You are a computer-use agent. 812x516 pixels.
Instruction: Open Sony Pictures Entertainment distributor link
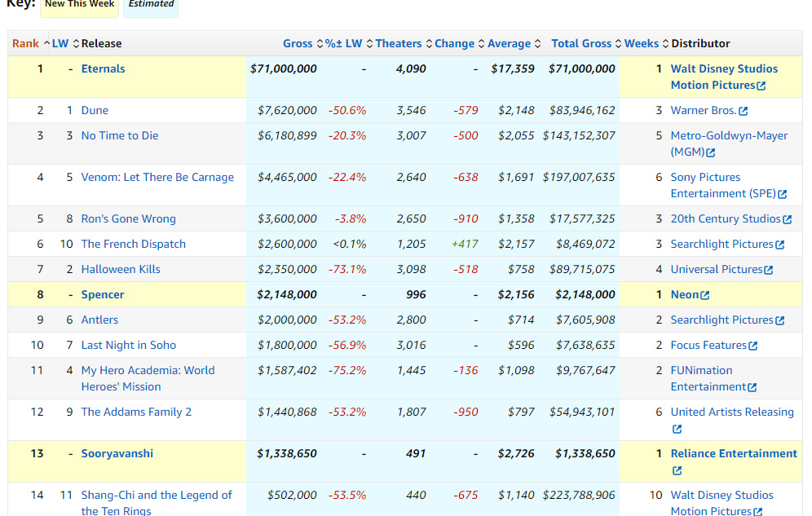[723, 185]
